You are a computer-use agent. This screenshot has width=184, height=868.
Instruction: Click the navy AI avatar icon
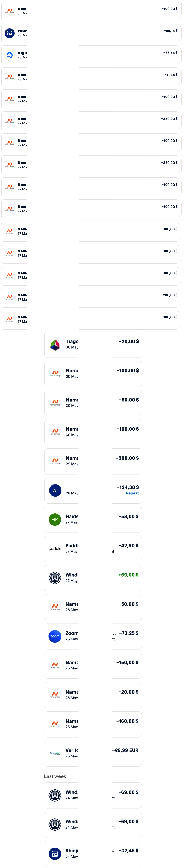(x=55, y=491)
